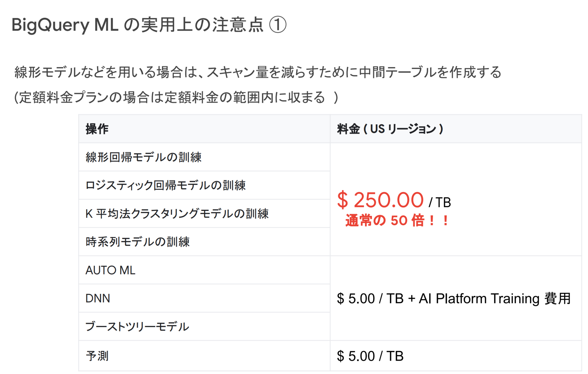Click the red $ 250.00 price text
This screenshot has width=588, height=374.
(x=380, y=200)
